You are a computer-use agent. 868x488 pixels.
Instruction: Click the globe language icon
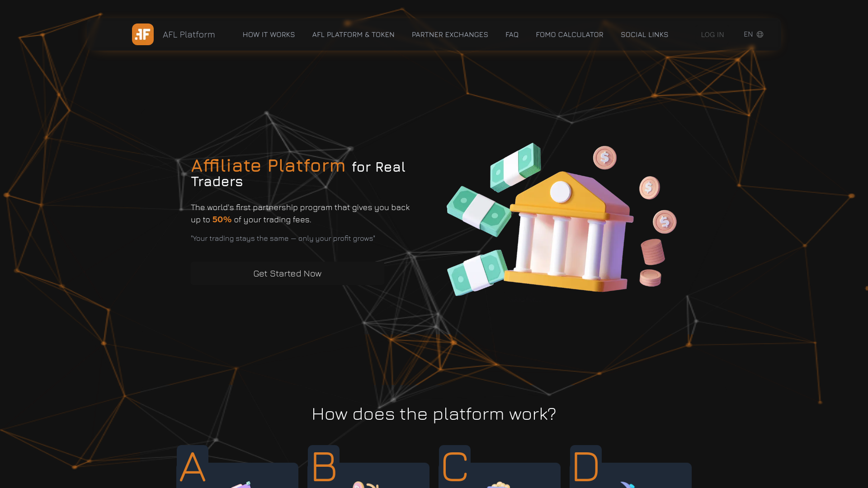(760, 34)
